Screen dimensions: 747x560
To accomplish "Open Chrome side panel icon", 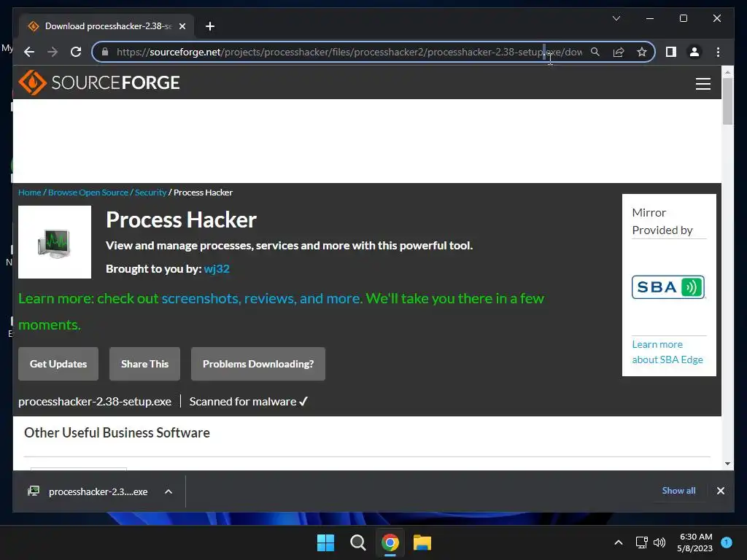I will click(671, 52).
